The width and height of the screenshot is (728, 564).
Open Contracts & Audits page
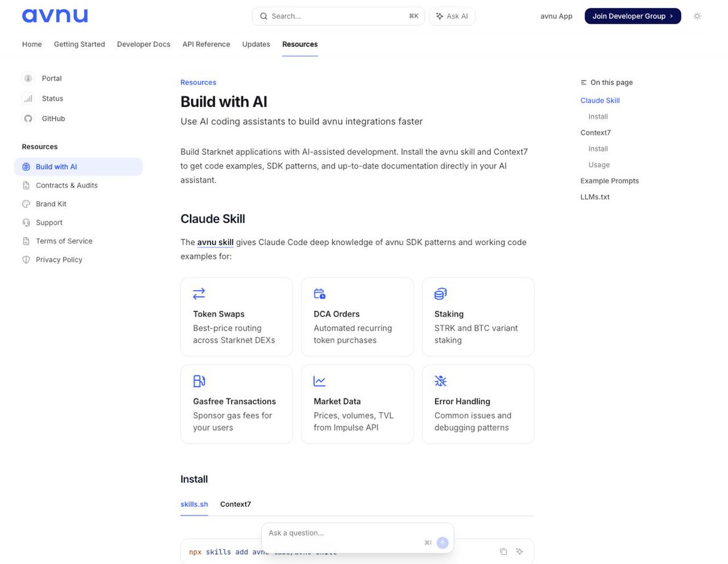click(67, 186)
